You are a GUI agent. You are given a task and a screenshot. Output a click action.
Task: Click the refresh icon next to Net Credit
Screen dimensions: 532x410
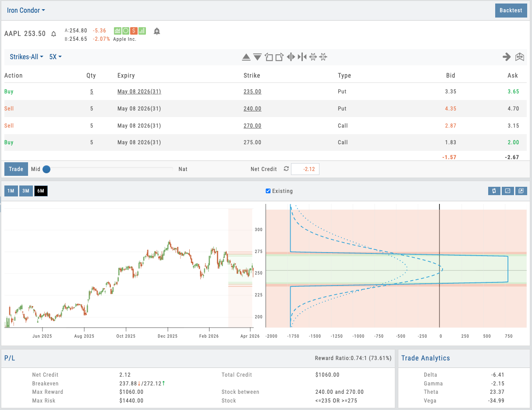[x=286, y=169]
